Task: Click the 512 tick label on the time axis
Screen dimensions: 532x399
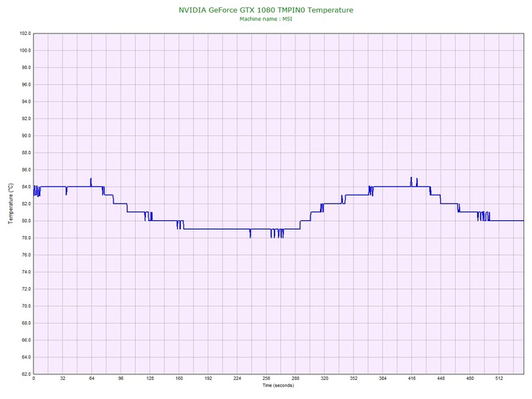Action: click(x=499, y=378)
